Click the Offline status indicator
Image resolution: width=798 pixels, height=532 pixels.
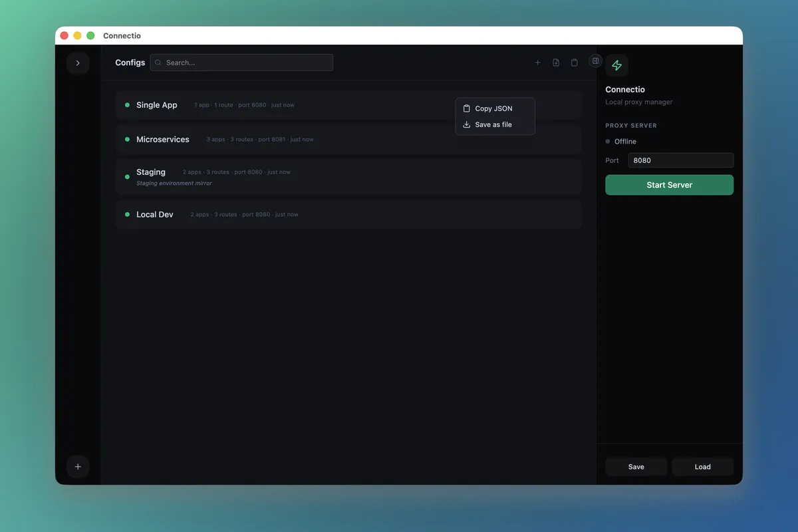[620, 142]
